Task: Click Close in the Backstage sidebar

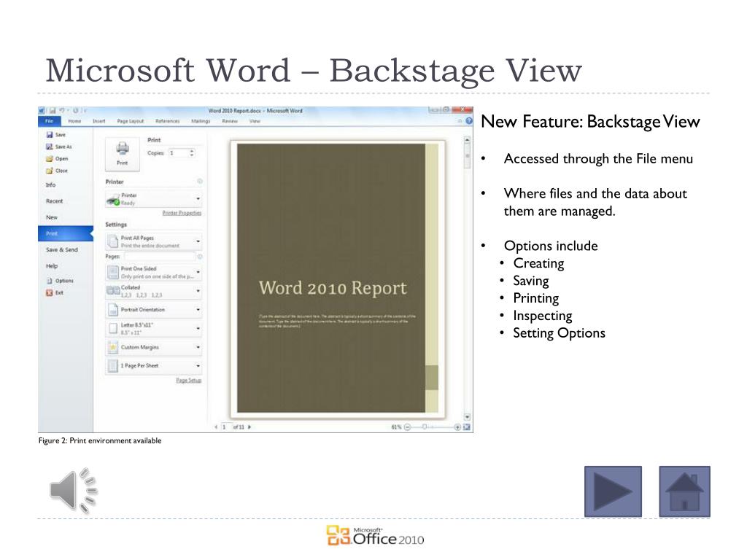Action: (57, 171)
